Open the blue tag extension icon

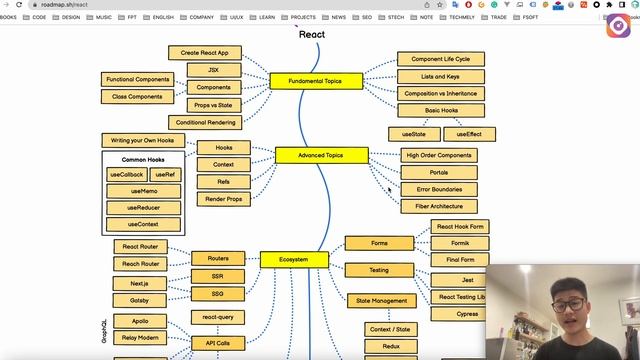pos(533,5)
